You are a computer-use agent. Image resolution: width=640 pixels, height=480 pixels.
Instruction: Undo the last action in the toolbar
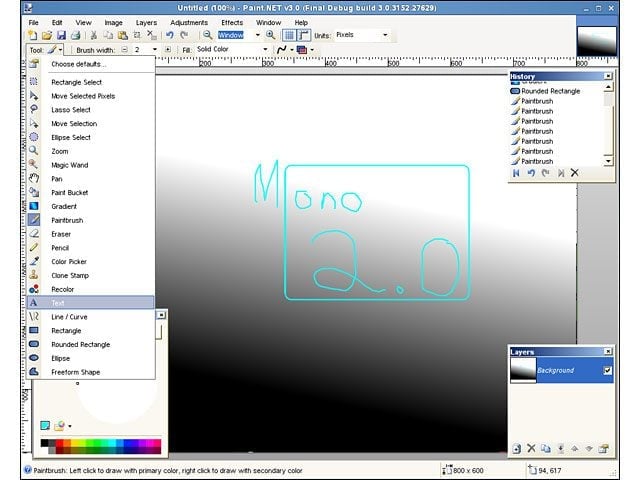(170, 35)
